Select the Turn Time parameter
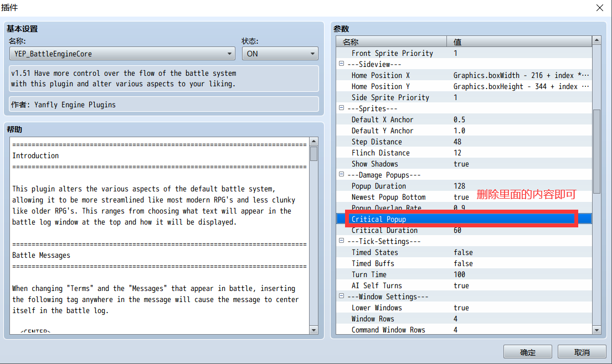 tap(464, 274)
